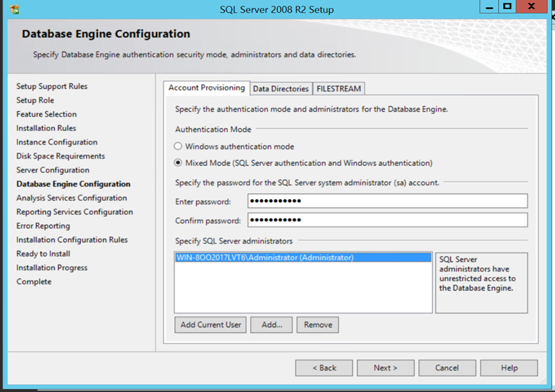
Task: Click the Specify SQL Server administrators label
Action: tap(234, 241)
